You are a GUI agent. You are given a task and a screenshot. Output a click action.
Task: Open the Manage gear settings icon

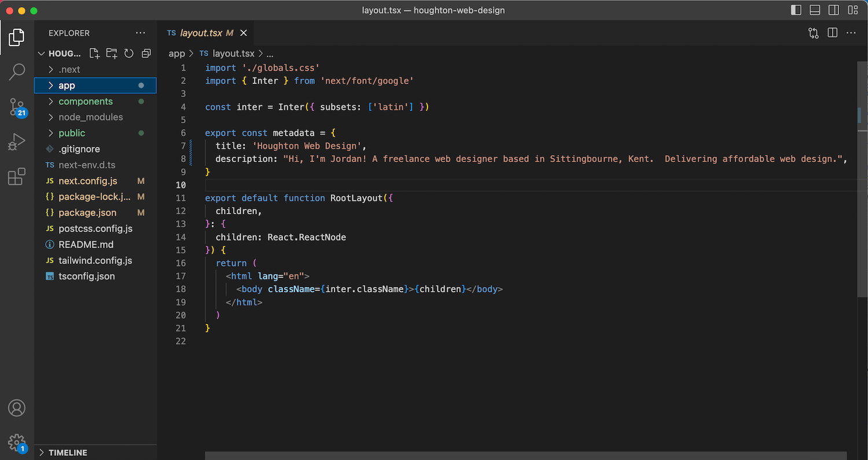tap(17, 443)
